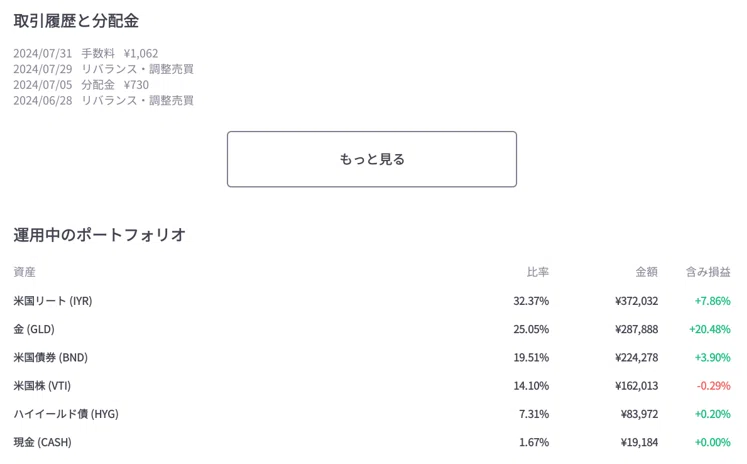747x464 pixels.
Task: Select the 2024/07/05 分配金 ¥730 entry
Action: [x=81, y=85]
